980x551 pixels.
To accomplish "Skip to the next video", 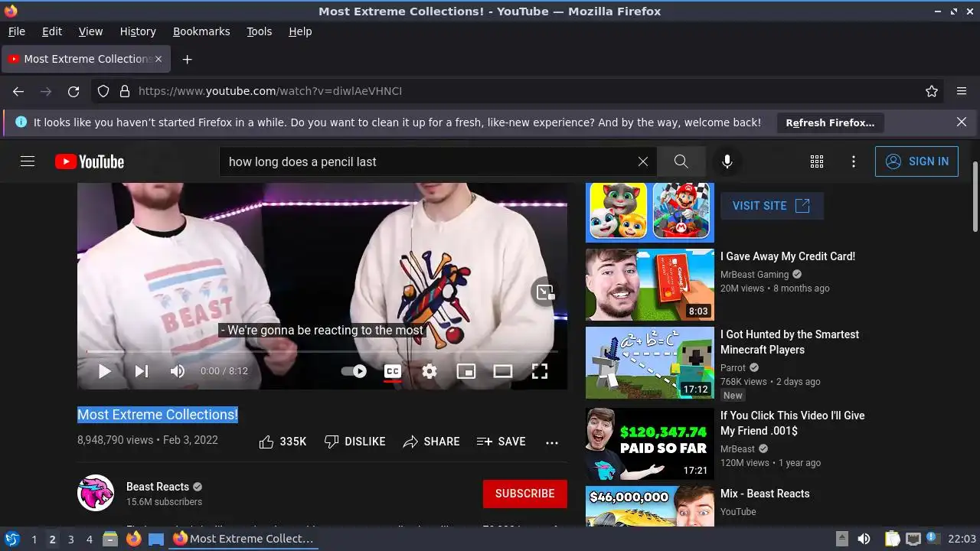I will [142, 371].
